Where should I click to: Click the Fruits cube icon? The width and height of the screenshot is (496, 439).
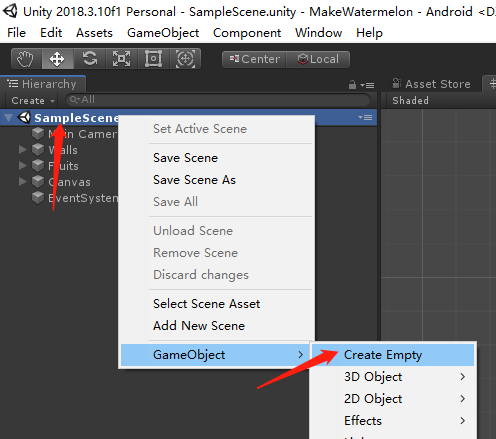[38, 165]
